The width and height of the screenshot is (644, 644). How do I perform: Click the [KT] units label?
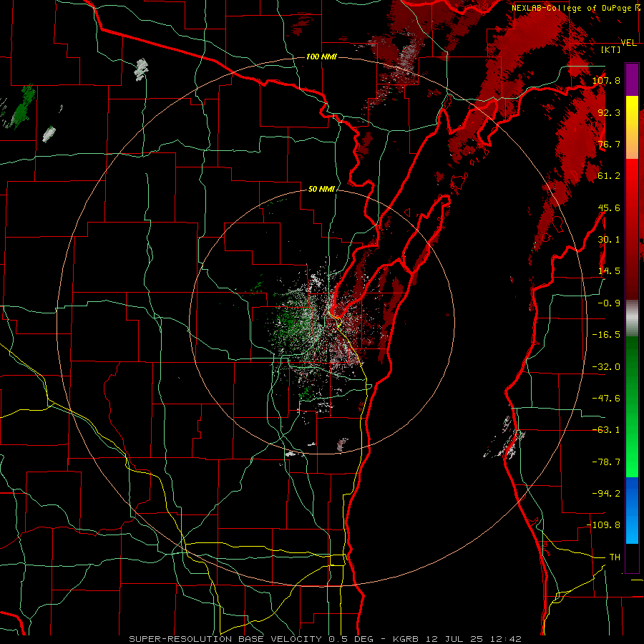pos(611,49)
